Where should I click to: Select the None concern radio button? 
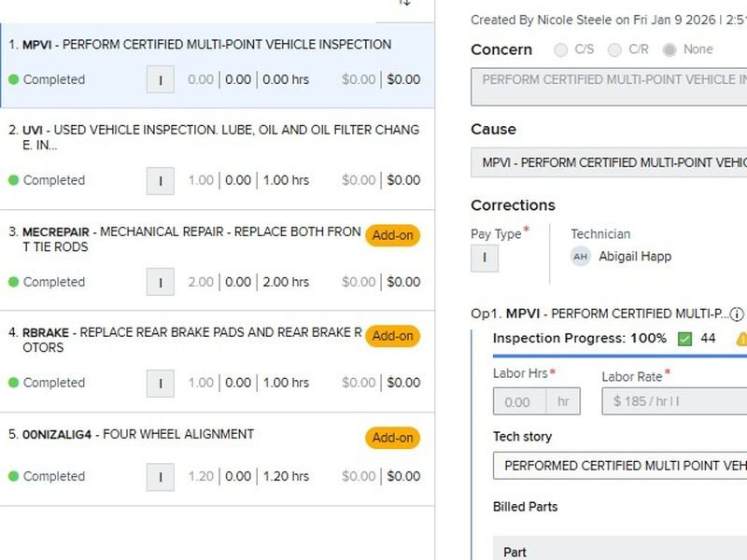(x=669, y=49)
